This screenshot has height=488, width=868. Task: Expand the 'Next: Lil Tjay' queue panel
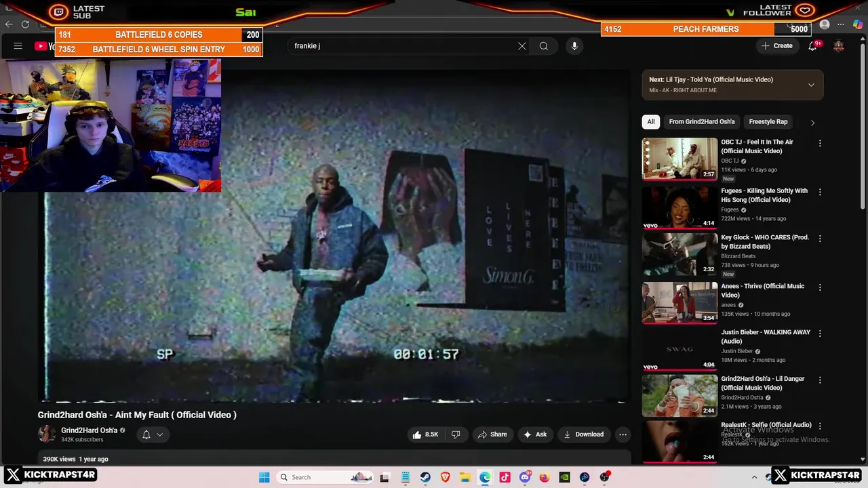coord(811,85)
